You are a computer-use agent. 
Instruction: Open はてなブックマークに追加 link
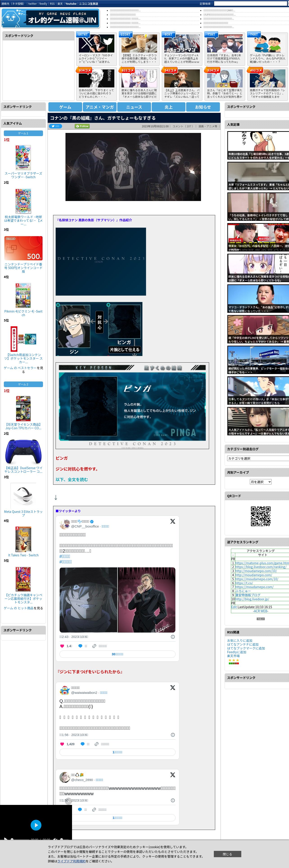(x=246, y=648)
